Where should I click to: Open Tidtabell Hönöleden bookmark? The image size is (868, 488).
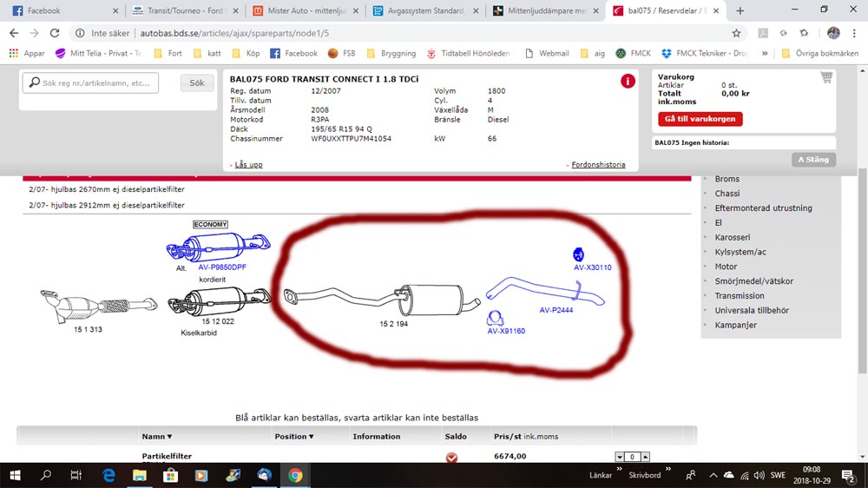469,53
